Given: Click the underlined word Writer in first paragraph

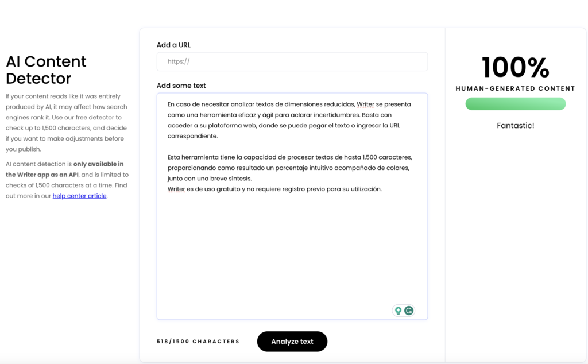Looking at the screenshot, I should (x=365, y=104).
